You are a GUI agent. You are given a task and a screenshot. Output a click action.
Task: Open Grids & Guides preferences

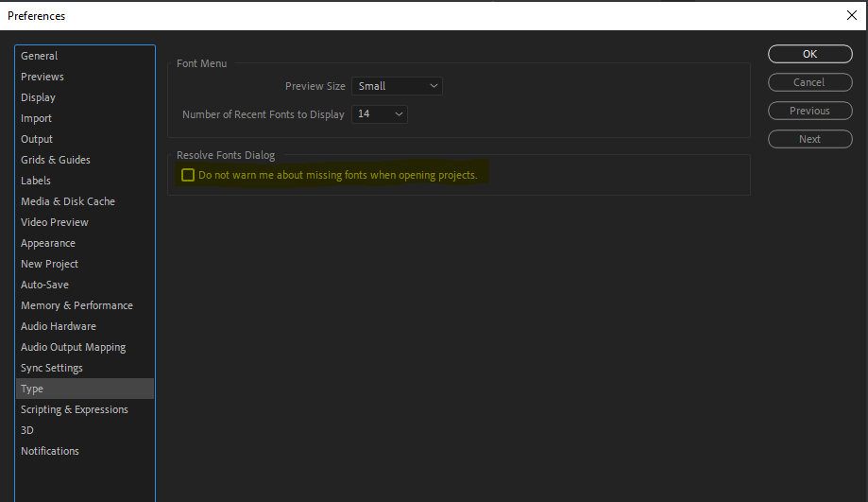85,160
